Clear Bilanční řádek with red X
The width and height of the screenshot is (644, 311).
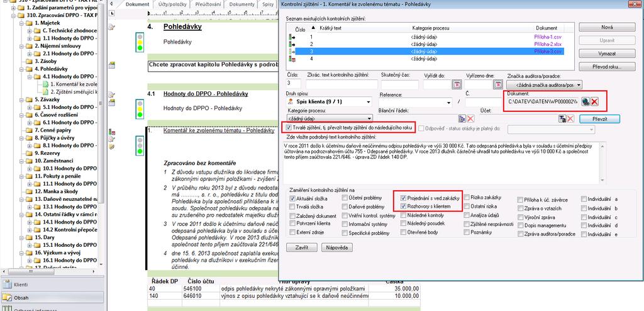(x=470, y=119)
